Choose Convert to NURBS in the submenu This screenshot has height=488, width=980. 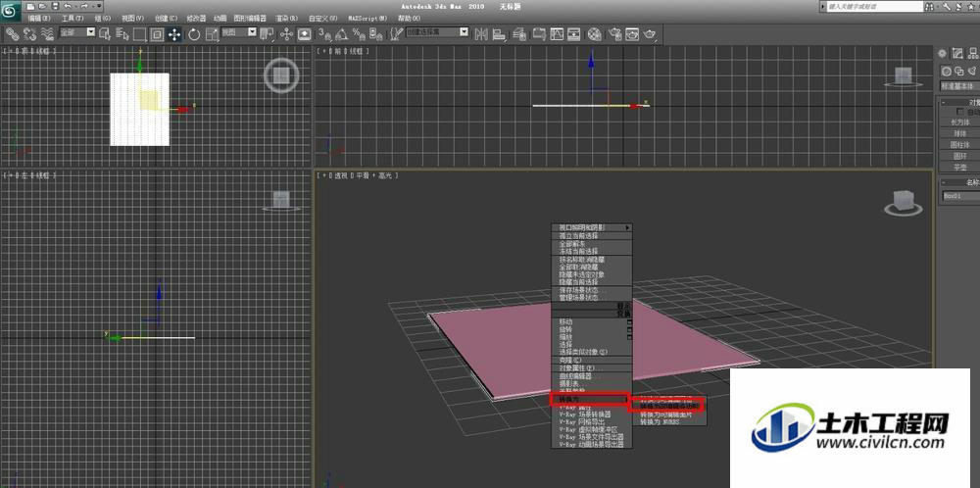670,422
